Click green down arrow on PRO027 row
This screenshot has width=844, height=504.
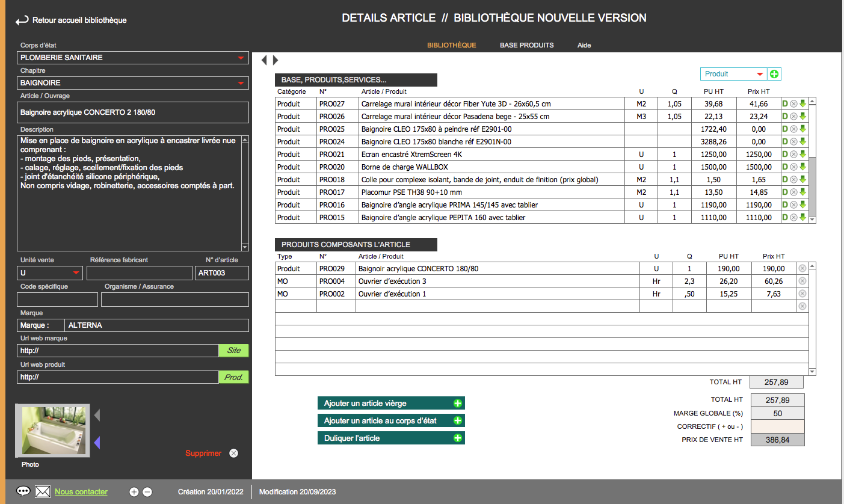(802, 103)
